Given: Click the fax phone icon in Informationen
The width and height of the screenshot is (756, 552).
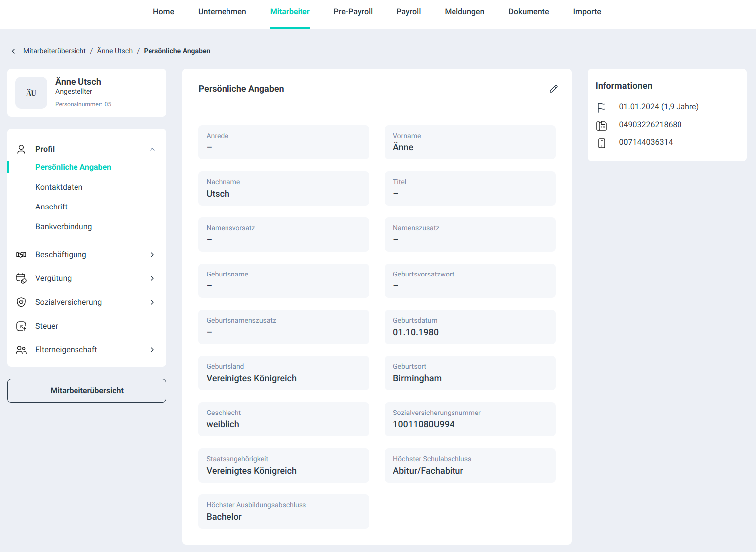Looking at the screenshot, I should [x=602, y=125].
